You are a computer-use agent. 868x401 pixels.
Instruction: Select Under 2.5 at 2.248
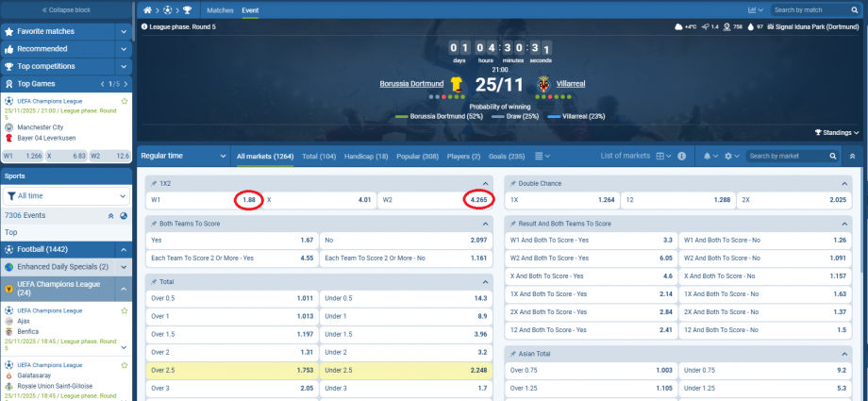coord(406,371)
